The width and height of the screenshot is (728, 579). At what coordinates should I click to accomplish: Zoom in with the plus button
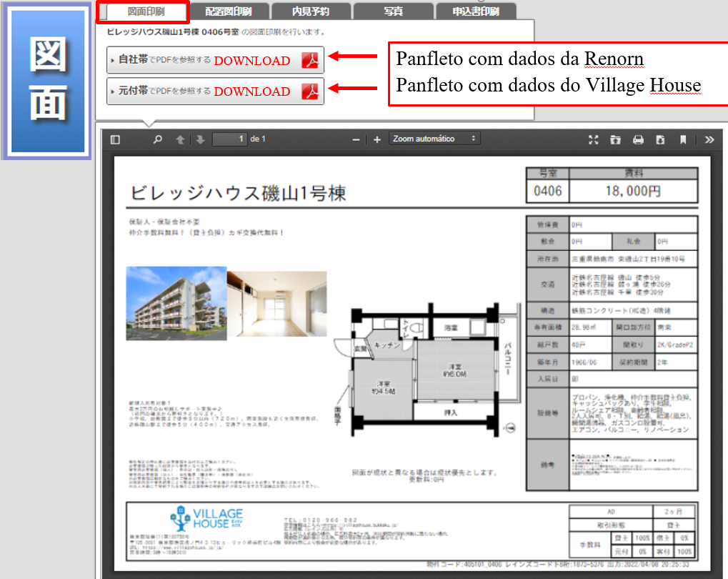coord(377,139)
